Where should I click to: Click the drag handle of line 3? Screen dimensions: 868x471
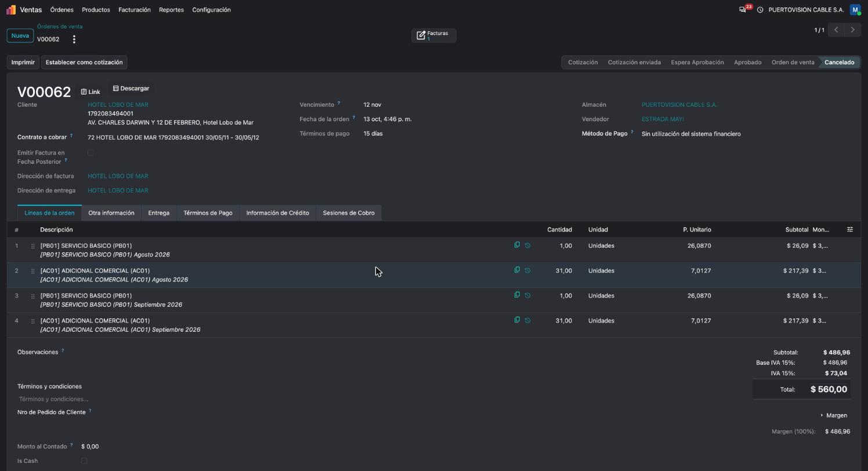coord(32,296)
